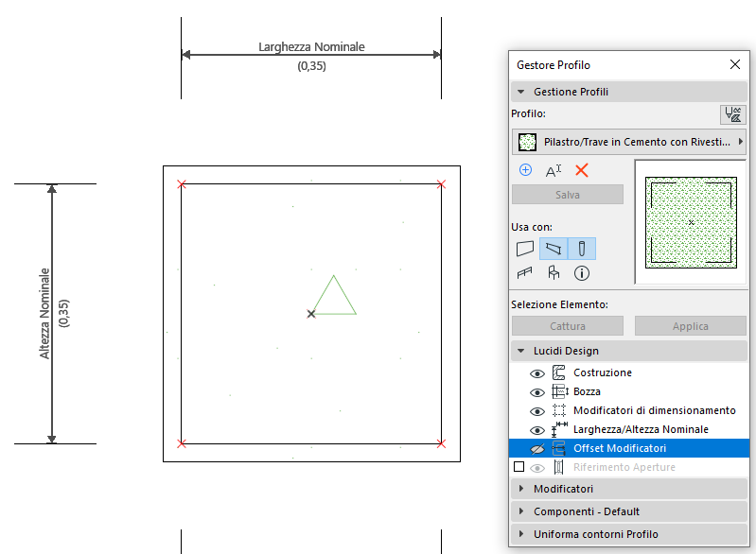Click the Offset Modificatori layer icon
The image size is (756, 554).
tap(559, 448)
